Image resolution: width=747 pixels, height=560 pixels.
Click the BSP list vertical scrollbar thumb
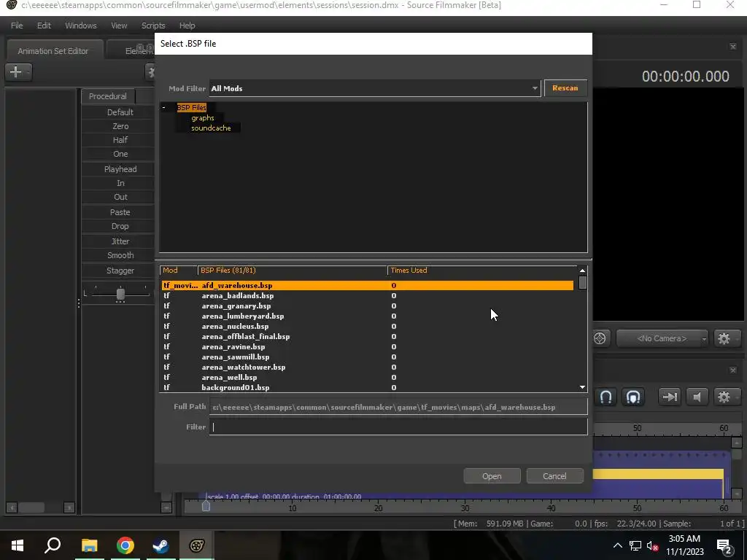[x=582, y=283]
